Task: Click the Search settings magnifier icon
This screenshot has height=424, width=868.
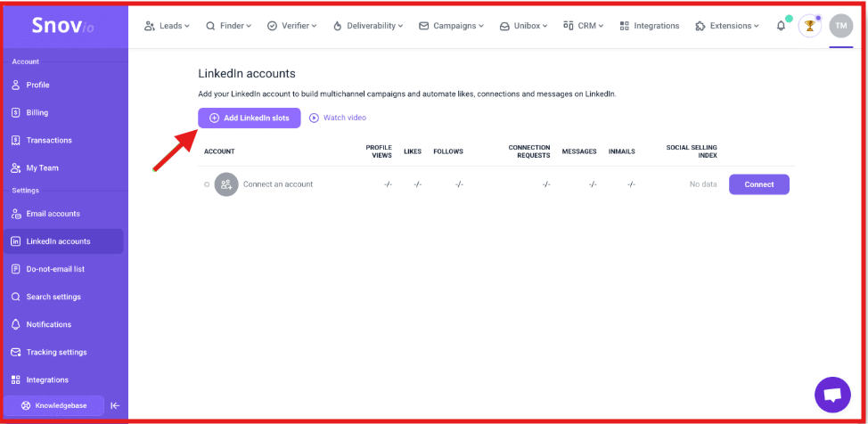Action: tap(16, 297)
